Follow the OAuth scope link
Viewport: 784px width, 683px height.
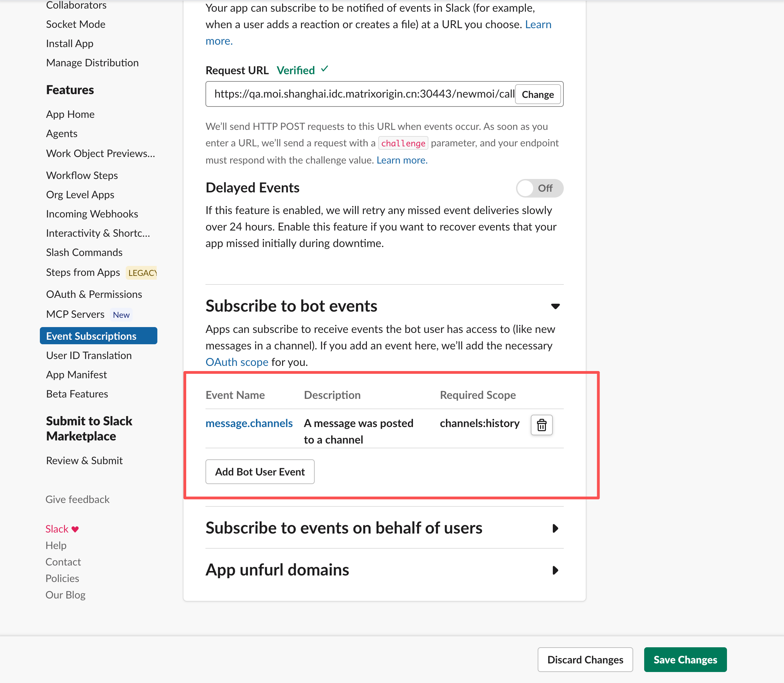click(x=237, y=362)
